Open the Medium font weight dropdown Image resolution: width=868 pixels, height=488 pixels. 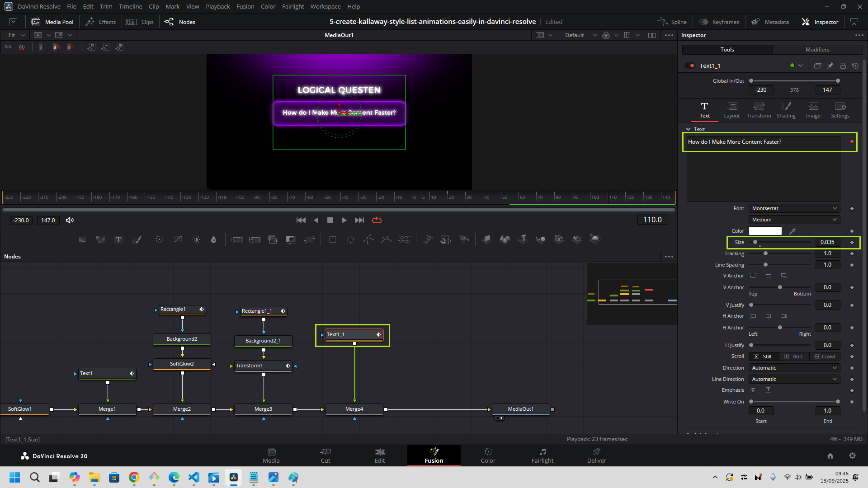click(794, 220)
